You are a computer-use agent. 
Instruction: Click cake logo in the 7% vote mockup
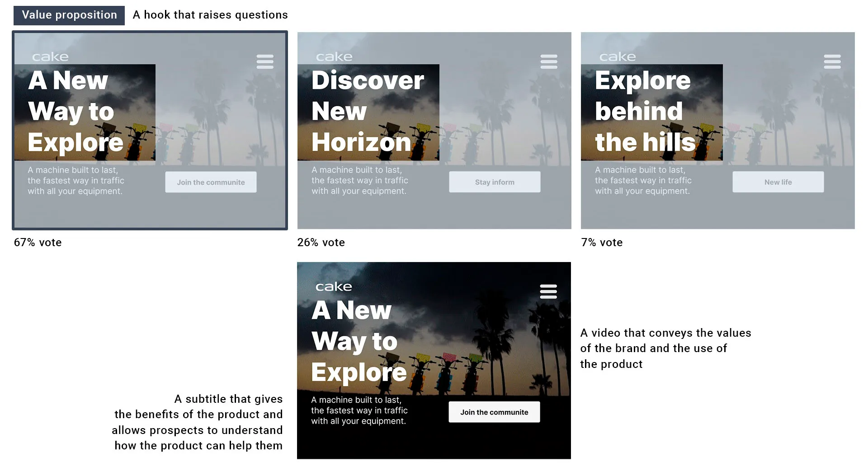click(618, 57)
